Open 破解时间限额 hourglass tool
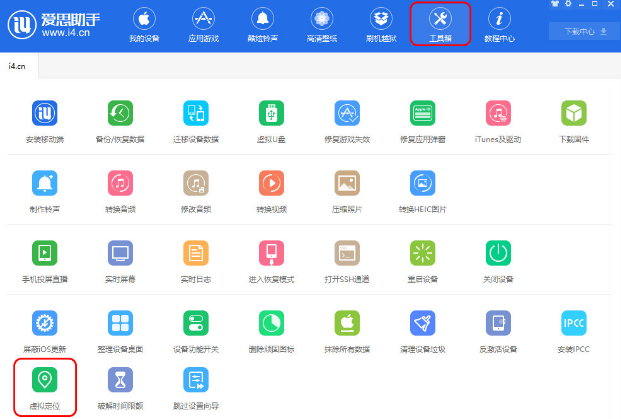The width and height of the screenshot is (621, 419). coord(120,379)
